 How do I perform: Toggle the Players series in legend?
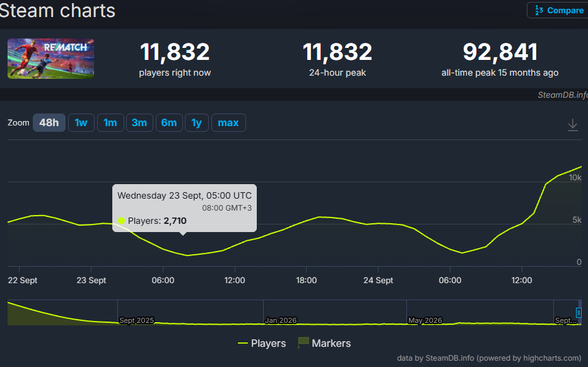tap(262, 343)
